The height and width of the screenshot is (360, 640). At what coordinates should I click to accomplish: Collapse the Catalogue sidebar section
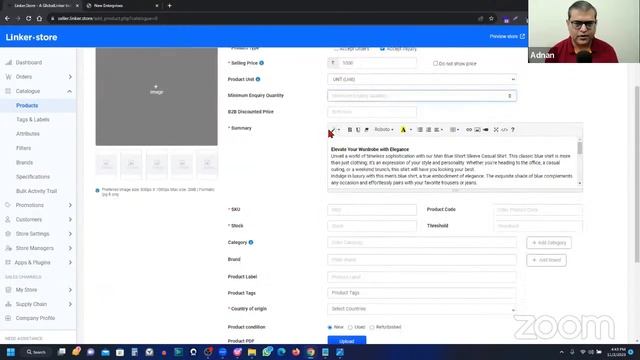pos(69,91)
